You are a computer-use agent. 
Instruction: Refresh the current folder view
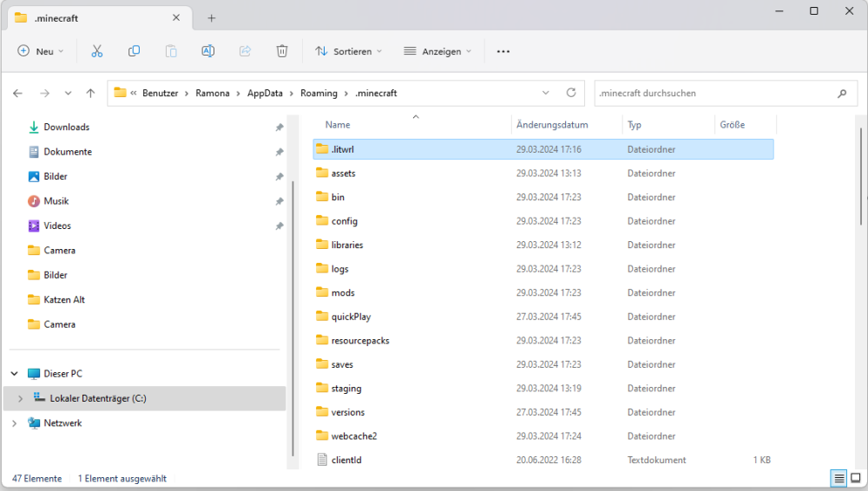(x=571, y=93)
